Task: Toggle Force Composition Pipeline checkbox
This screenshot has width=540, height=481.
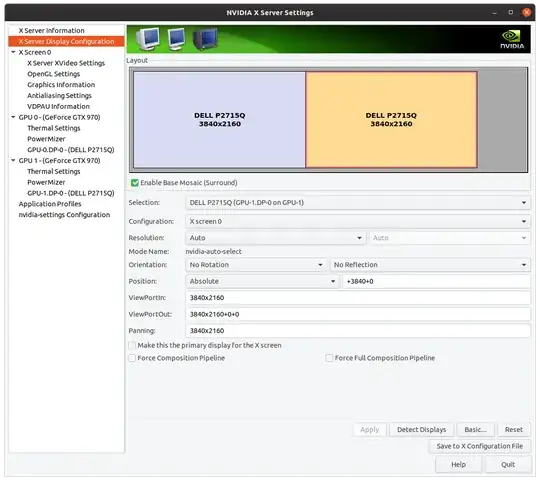Action: pos(132,358)
